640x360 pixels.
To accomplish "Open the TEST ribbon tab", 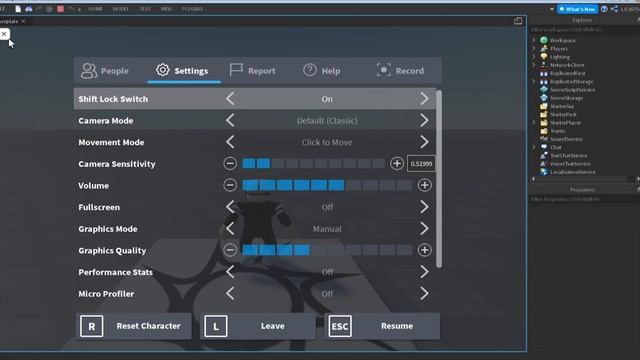I will [x=145, y=9].
